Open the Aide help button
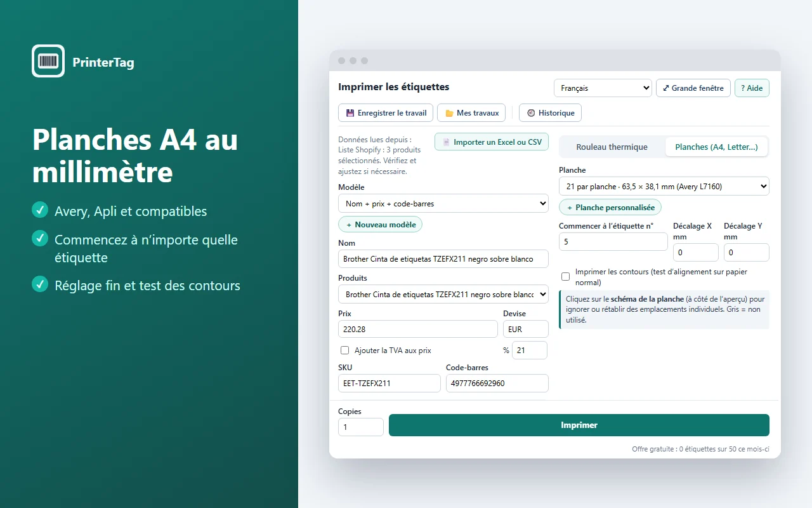Screen dimensions: 812x508 [x=752, y=88]
